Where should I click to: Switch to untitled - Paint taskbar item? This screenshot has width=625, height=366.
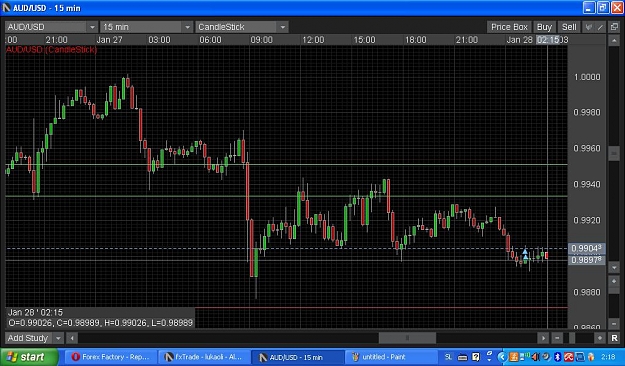pyautogui.click(x=392, y=357)
